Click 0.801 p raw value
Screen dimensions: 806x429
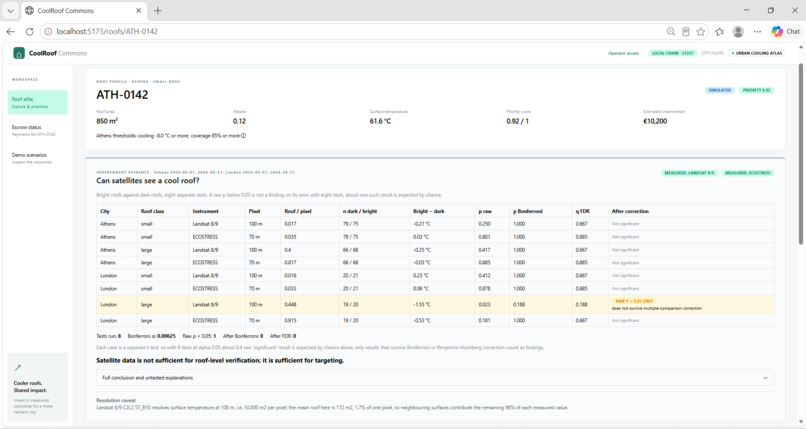point(484,237)
